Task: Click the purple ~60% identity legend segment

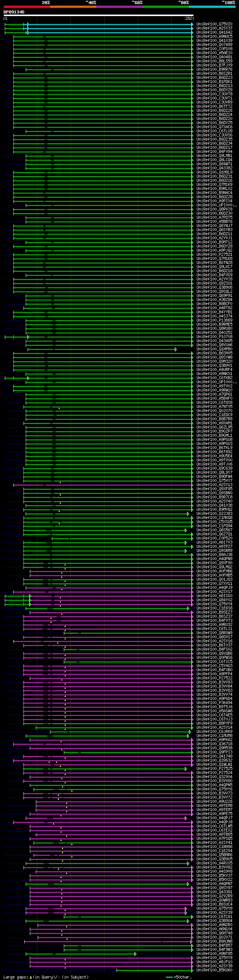Action: point(119,7)
